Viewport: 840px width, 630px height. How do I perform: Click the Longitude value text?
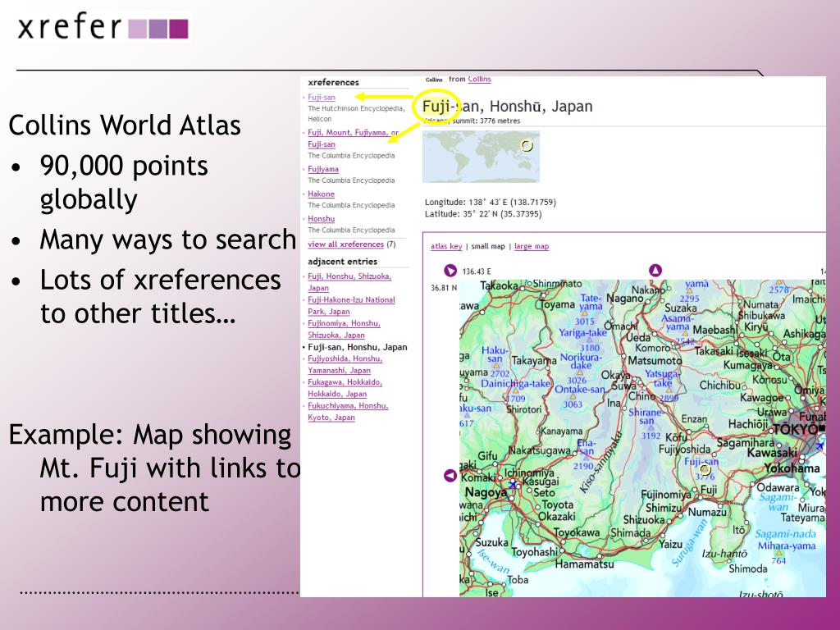[491, 202]
